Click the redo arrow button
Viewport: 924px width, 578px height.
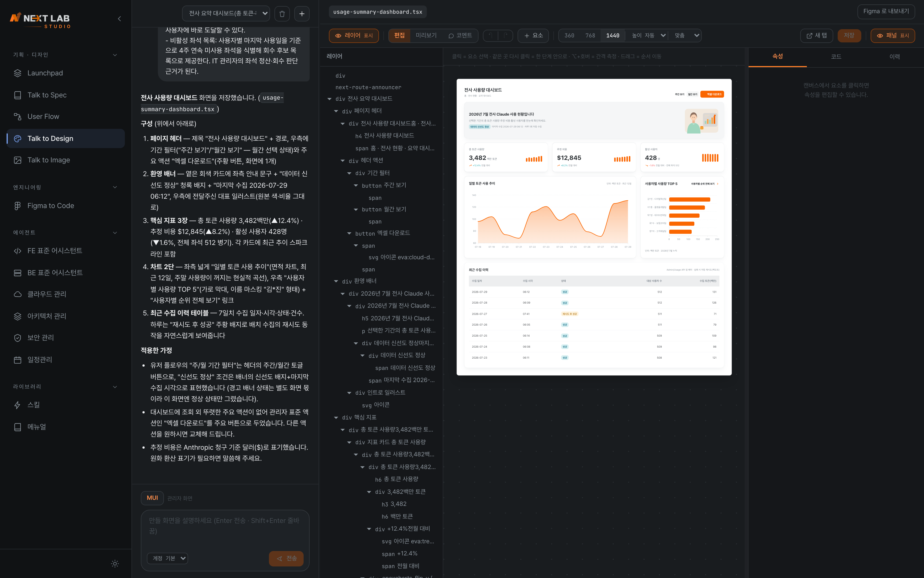505,36
